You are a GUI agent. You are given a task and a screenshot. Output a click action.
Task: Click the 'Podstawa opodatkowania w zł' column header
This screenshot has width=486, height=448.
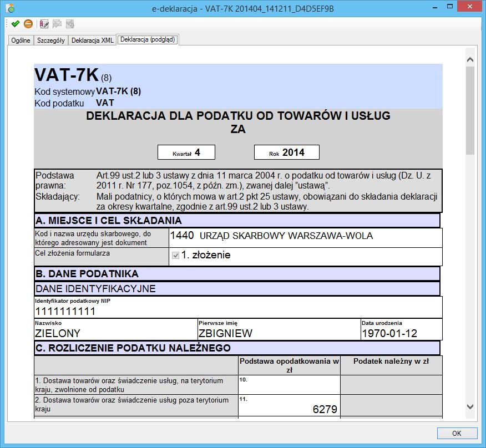[289, 365]
